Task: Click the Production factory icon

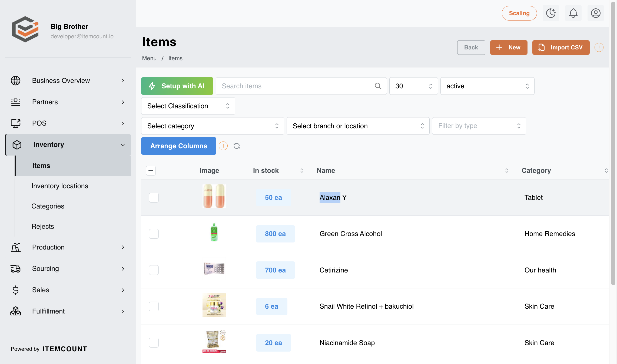Action: point(16,247)
